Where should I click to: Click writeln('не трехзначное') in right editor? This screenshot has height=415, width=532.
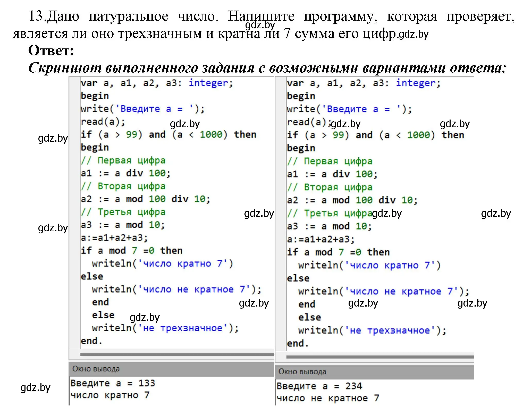[x=373, y=331]
